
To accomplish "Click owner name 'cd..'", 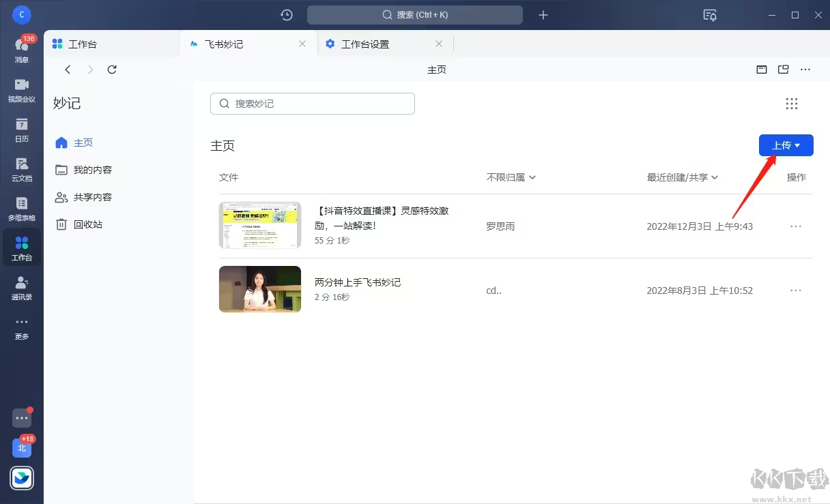I will click(493, 291).
